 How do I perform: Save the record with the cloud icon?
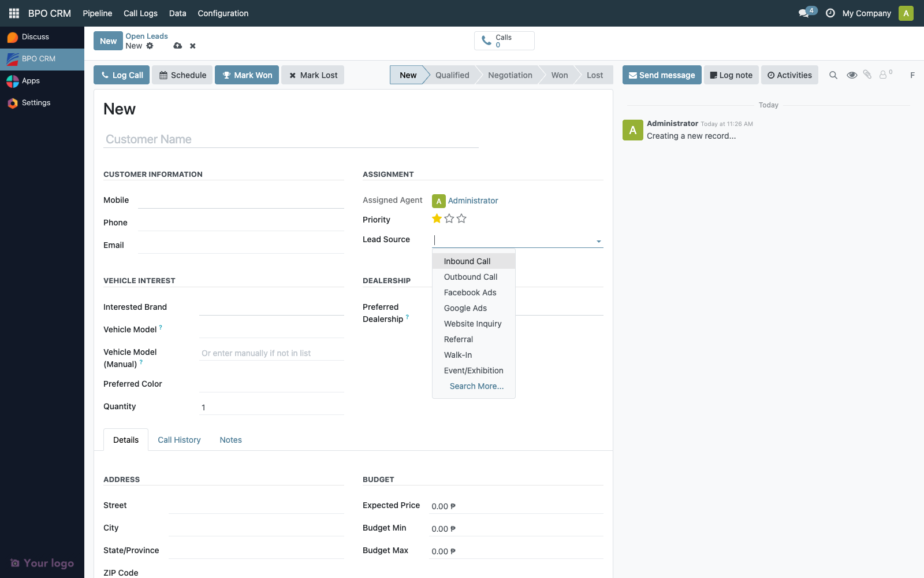[x=177, y=46]
